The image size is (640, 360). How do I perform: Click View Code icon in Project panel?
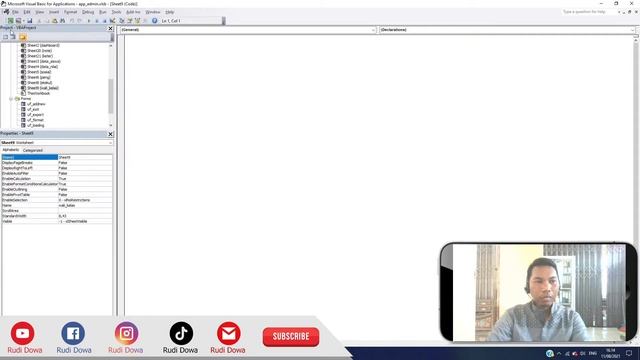coord(5,37)
